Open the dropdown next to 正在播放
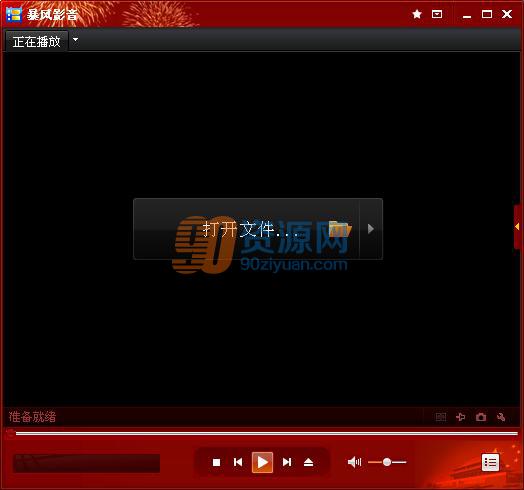This screenshot has height=490, width=524. 76,40
